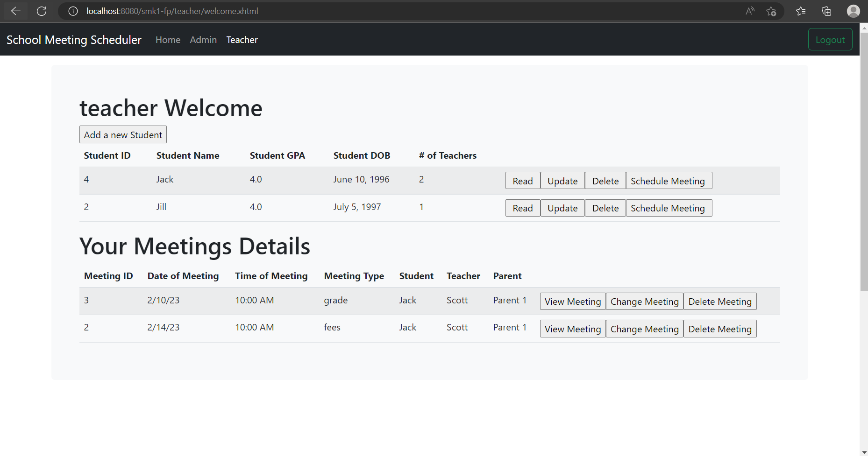Activate Read Aloud from the address bar
Screen dimensions: 868x456
[750, 11]
